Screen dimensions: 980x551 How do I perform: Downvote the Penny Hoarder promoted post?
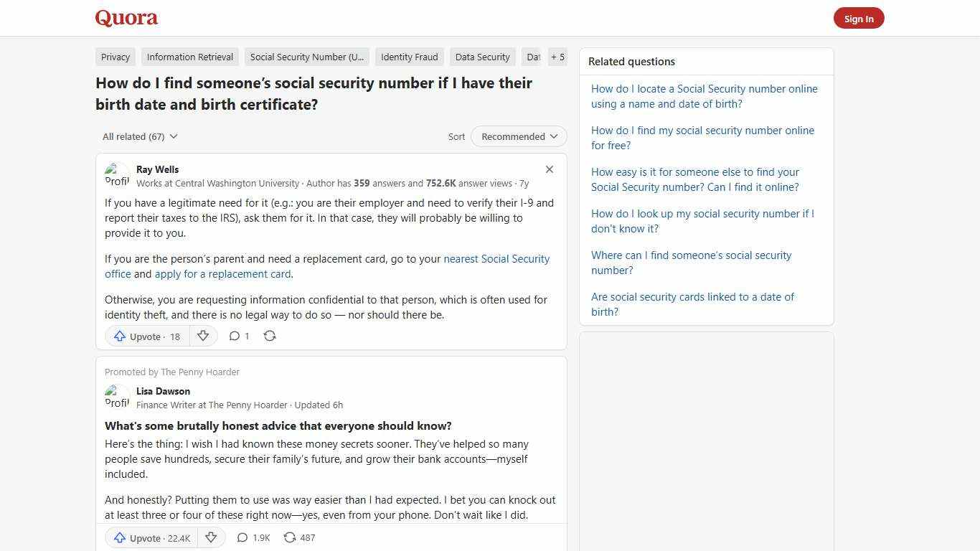click(211, 537)
